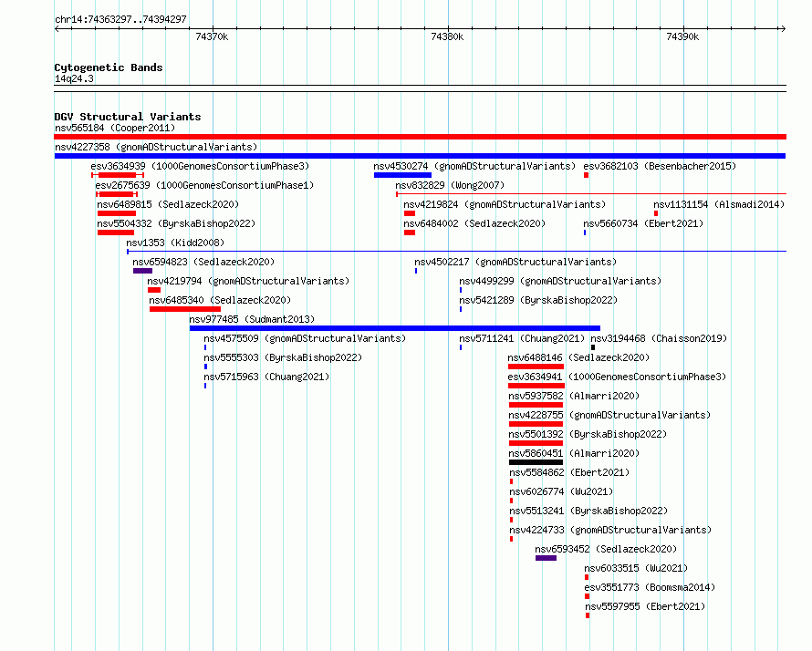This screenshot has width=812, height=651.
Task: Click esv3551773 (Boomsma2014) label
Action: coord(650,587)
